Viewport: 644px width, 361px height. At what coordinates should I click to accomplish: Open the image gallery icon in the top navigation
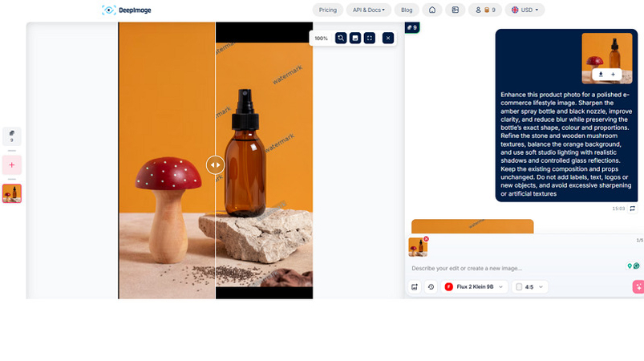click(455, 10)
